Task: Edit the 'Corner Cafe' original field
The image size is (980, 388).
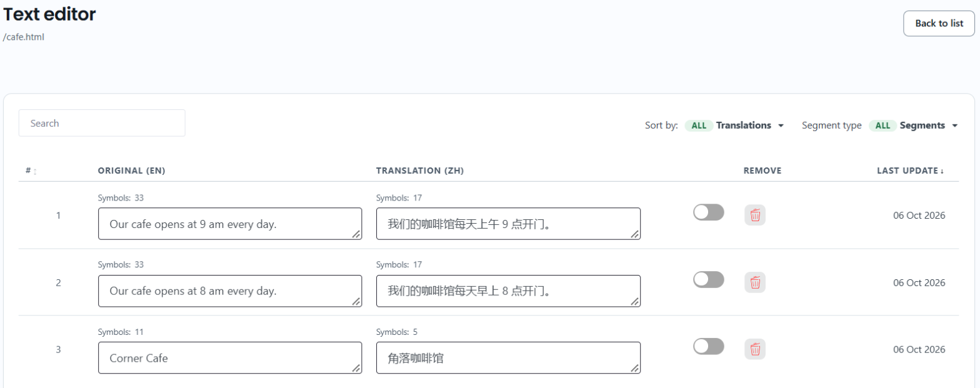Action: pos(230,358)
